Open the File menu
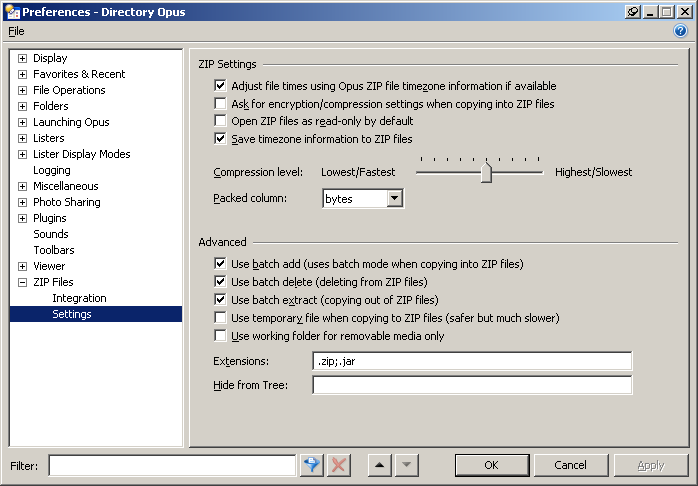The width and height of the screenshot is (698, 486). 16,31
